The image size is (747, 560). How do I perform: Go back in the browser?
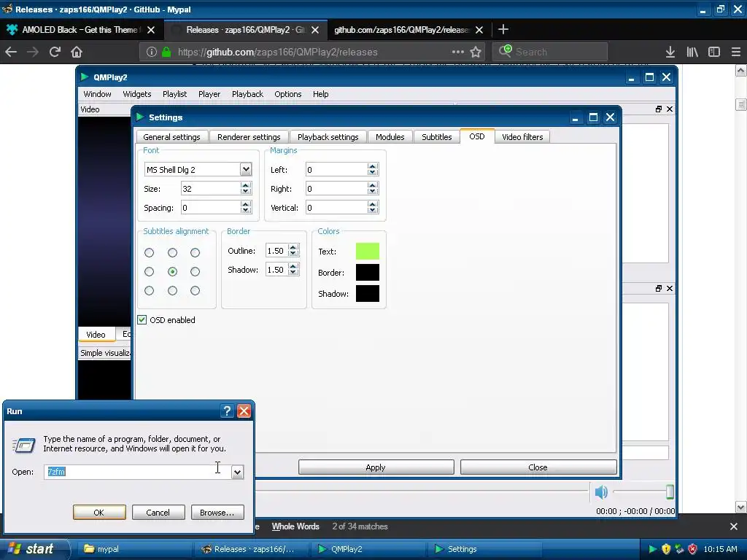click(x=11, y=52)
